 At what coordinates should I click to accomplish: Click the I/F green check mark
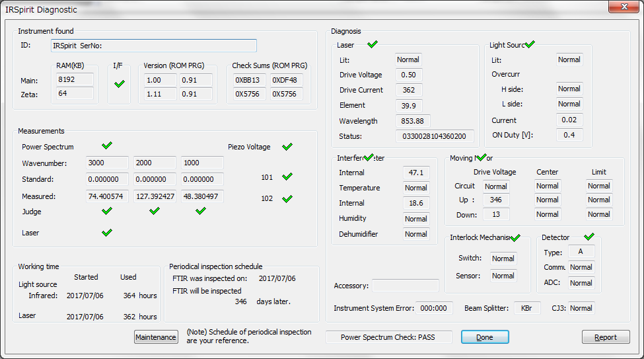point(120,84)
